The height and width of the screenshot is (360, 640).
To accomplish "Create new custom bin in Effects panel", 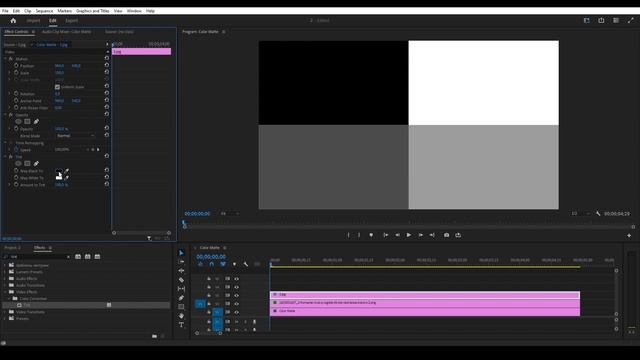I will (154, 336).
